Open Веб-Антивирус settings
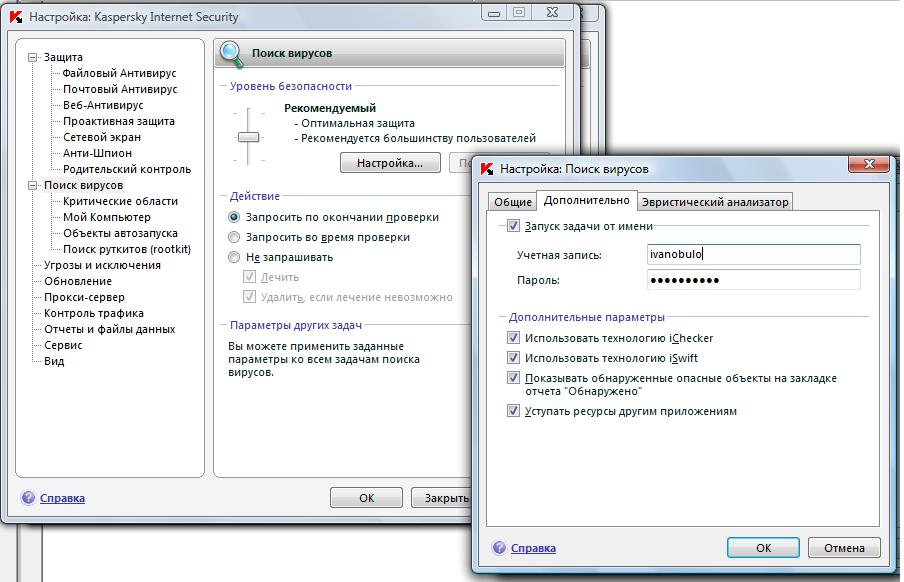This screenshot has width=904, height=582. pos(103,105)
